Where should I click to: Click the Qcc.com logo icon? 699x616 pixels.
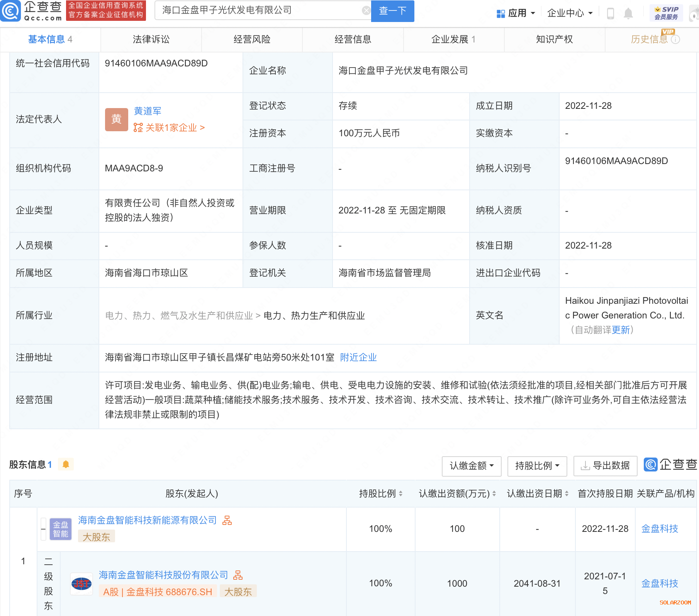10,11
